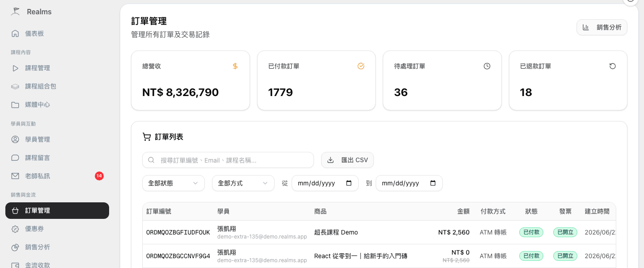
Task: Click the 1779 paid orders value
Action: (280, 92)
